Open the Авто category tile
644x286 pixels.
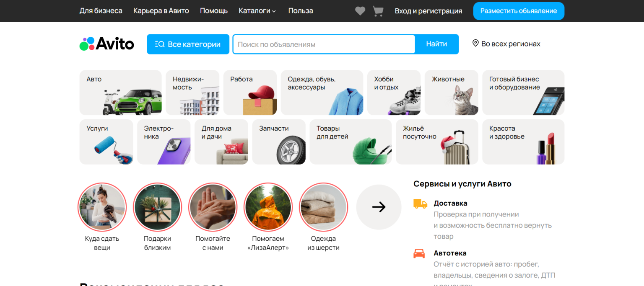click(x=120, y=93)
